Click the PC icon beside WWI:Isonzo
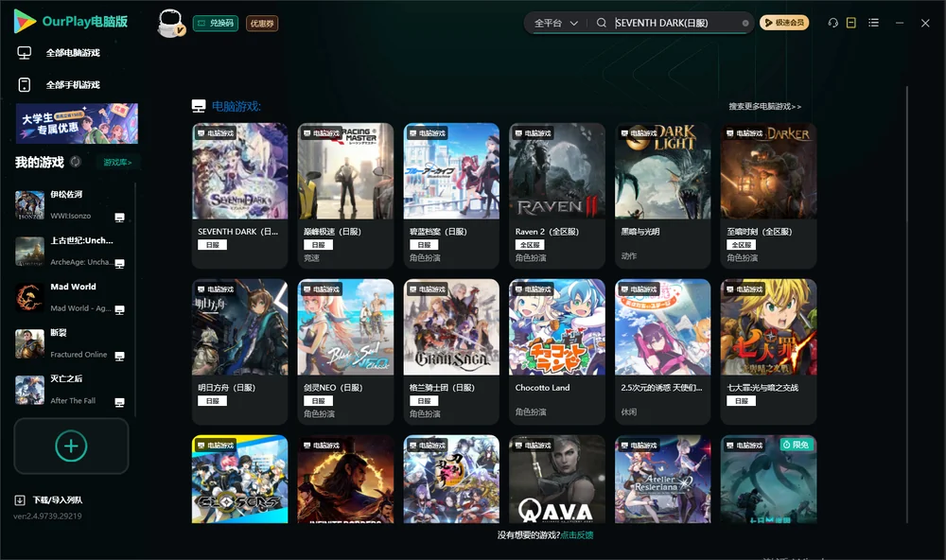946x560 pixels. point(119,218)
